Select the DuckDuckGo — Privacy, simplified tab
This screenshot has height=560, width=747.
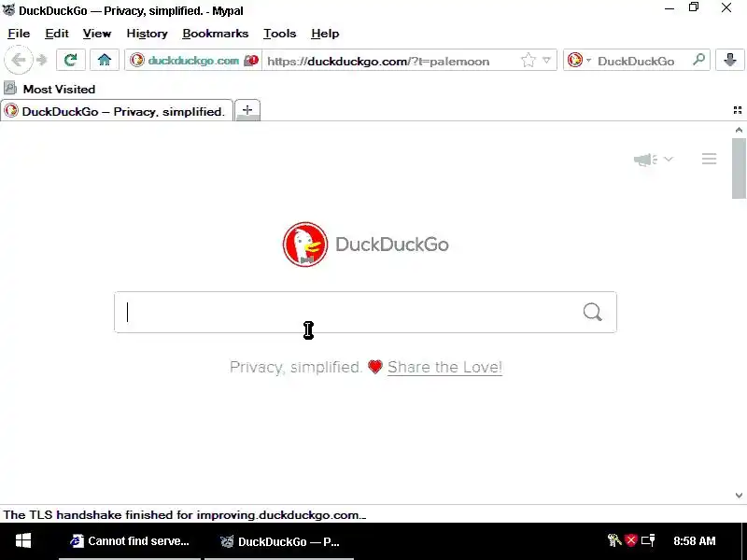pyautogui.click(x=117, y=111)
